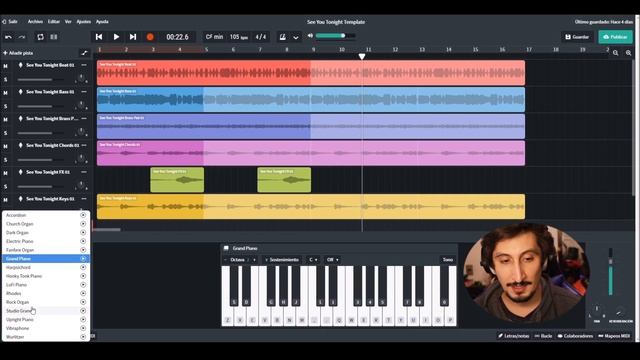This screenshot has width=640, height=360.
Task: Open the metronome options chevron
Action: click(x=296, y=37)
